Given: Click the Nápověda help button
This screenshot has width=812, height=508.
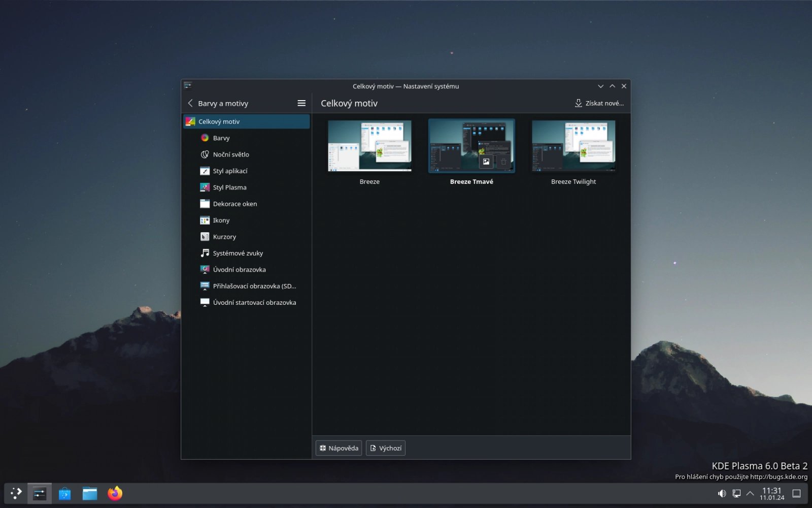Looking at the screenshot, I should (339, 448).
